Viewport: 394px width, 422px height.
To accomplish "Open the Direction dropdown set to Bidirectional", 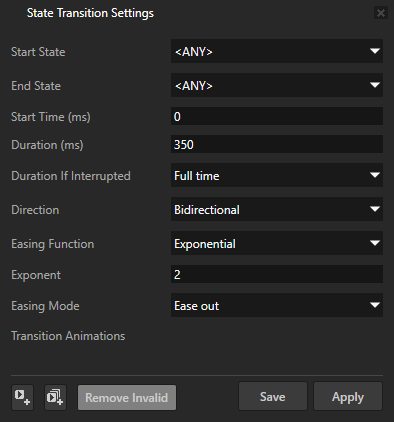I will click(x=277, y=209).
